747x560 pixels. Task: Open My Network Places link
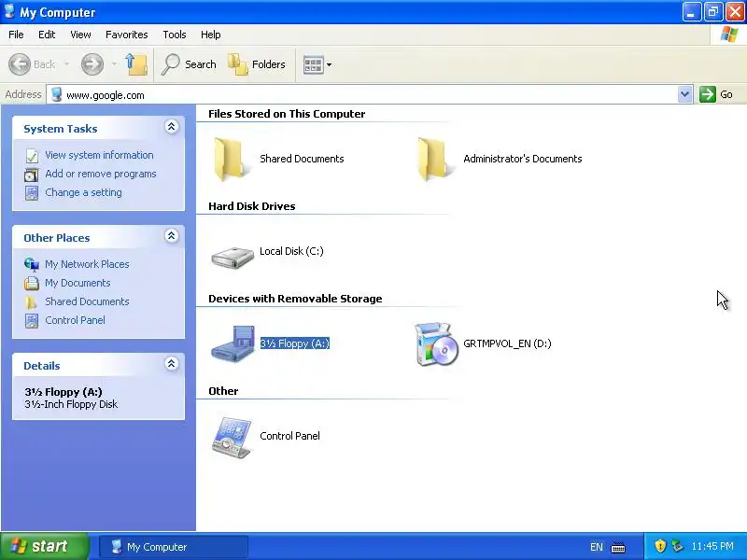tap(87, 264)
